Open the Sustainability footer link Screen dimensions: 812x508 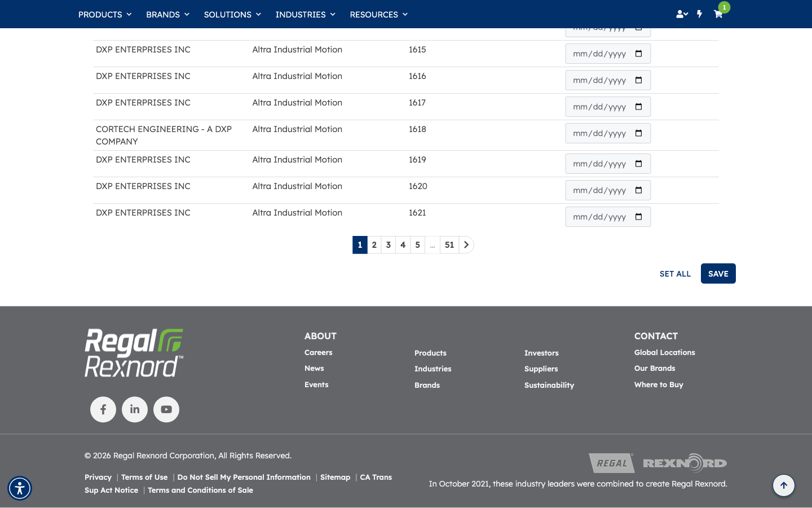coord(549,385)
